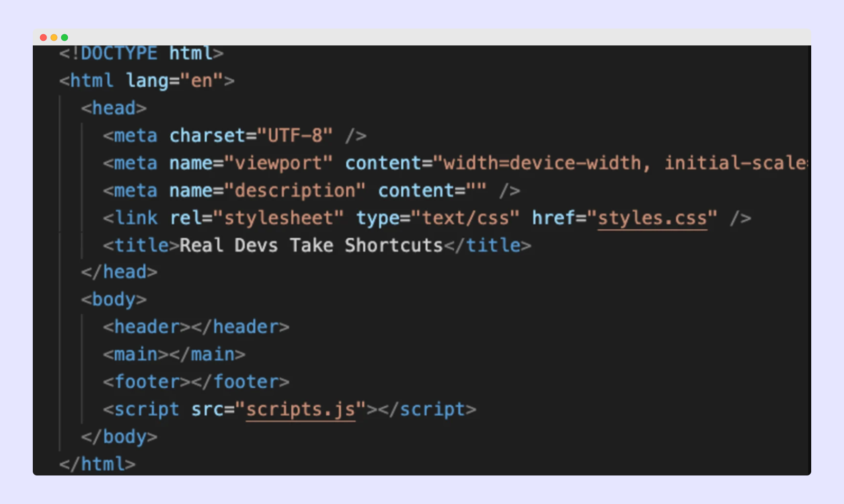Image resolution: width=844 pixels, height=504 pixels.
Task: Click the green maximize window dot
Action: click(x=65, y=38)
